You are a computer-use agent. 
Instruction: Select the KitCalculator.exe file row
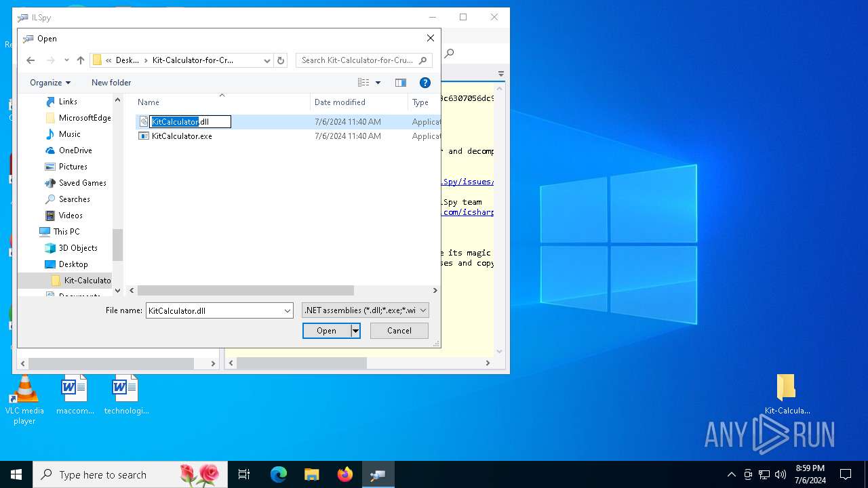[288, 136]
